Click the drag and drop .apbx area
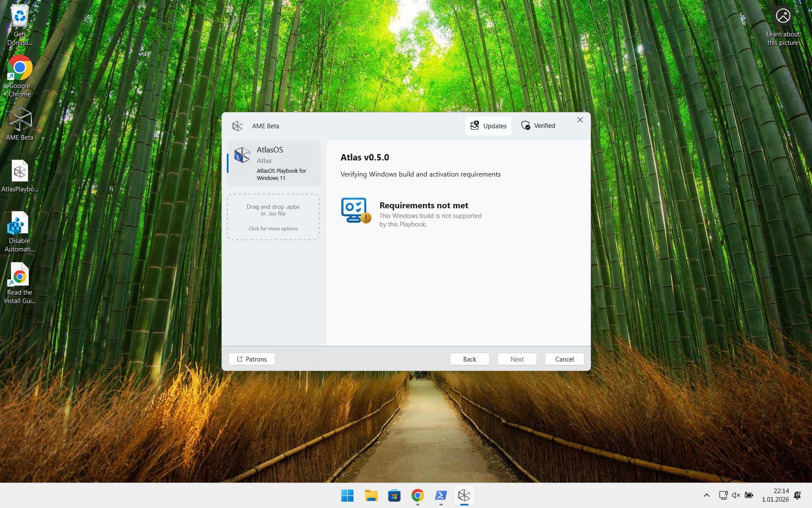 (x=273, y=217)
